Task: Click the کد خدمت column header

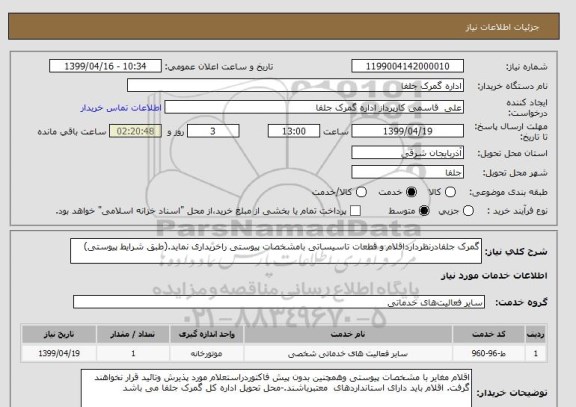Action: 489,334
